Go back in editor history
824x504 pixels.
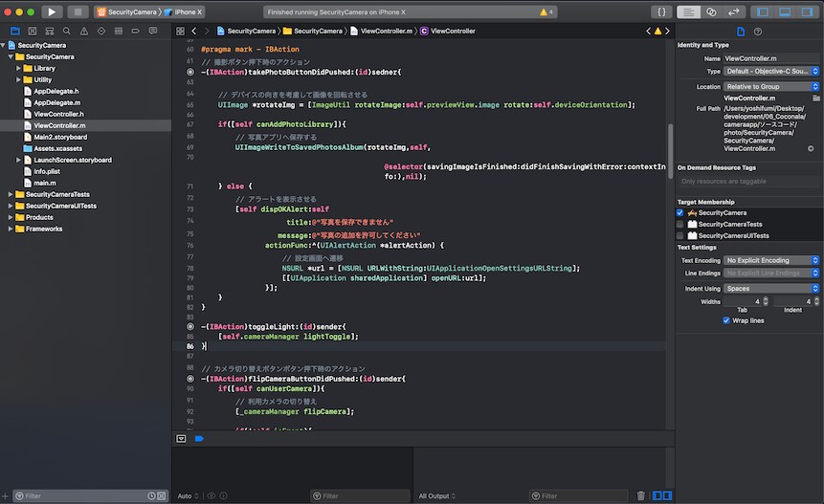tap(194, 31)
